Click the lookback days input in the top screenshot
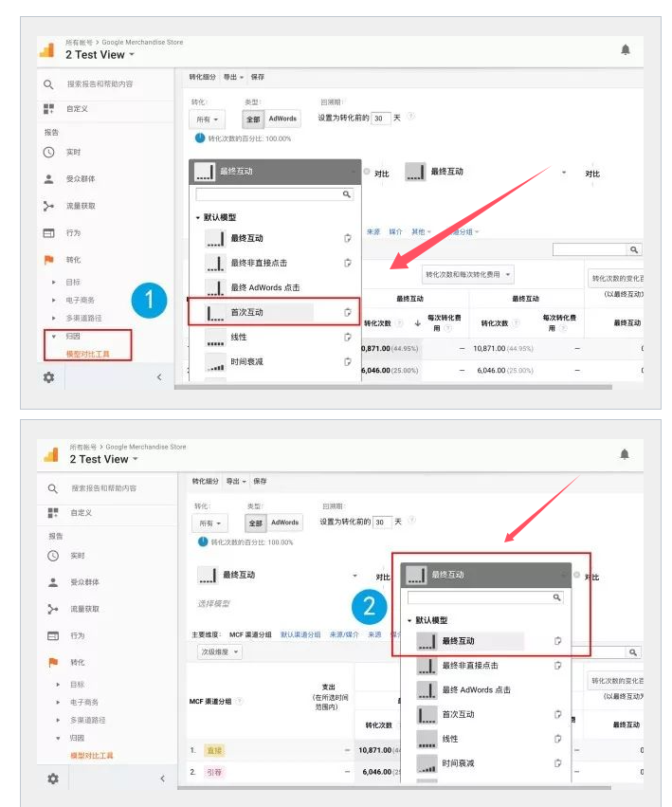Image resolution: width=672 pixels, height=807 pixels. click(x=380, y=119)
